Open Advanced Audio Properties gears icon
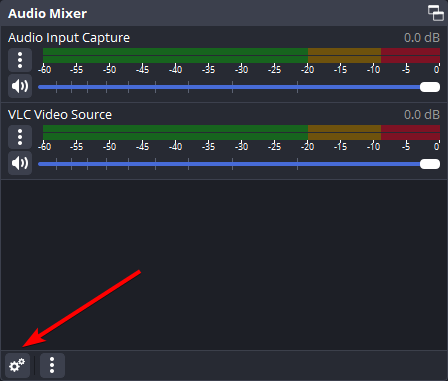Viewport: 448px width, 381px height. coord(17,366)
